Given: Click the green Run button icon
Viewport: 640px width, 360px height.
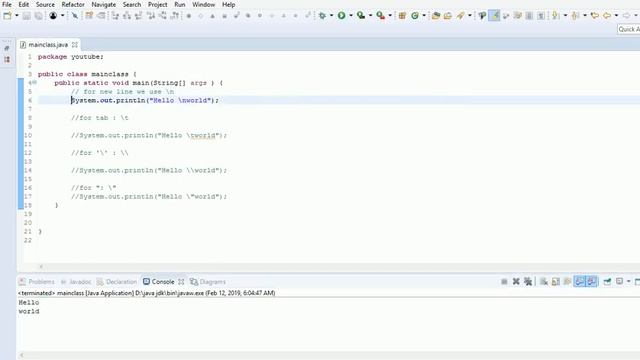Looking at the screenshot, I should 342,16.
